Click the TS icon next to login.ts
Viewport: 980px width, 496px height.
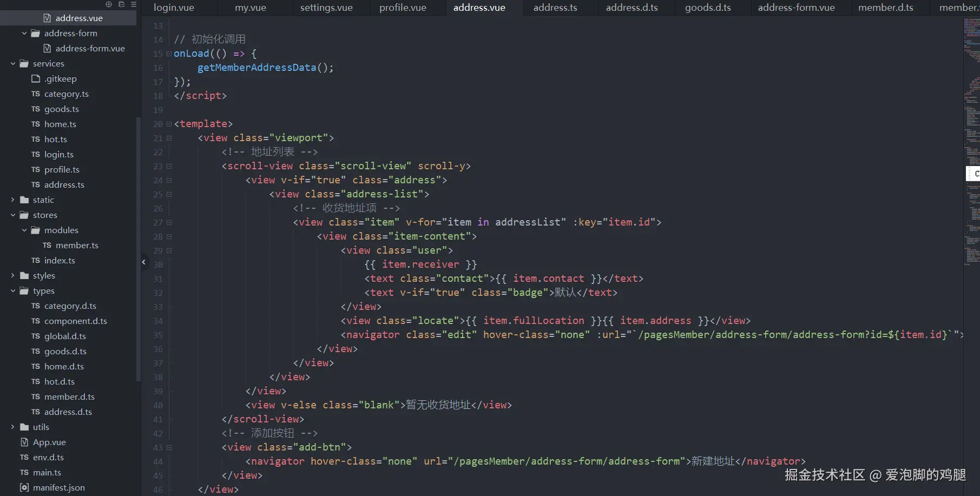36,154
